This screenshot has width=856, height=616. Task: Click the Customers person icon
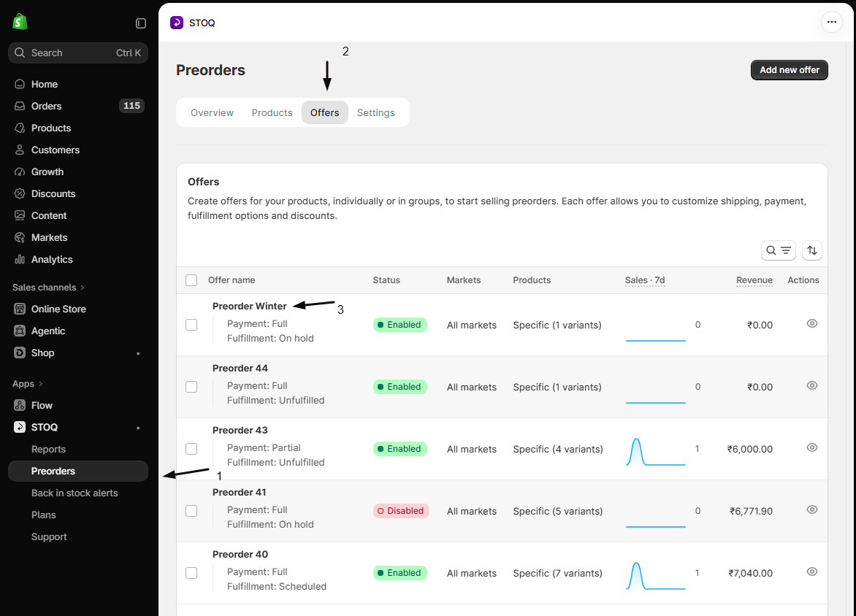[x=20, y=150]
